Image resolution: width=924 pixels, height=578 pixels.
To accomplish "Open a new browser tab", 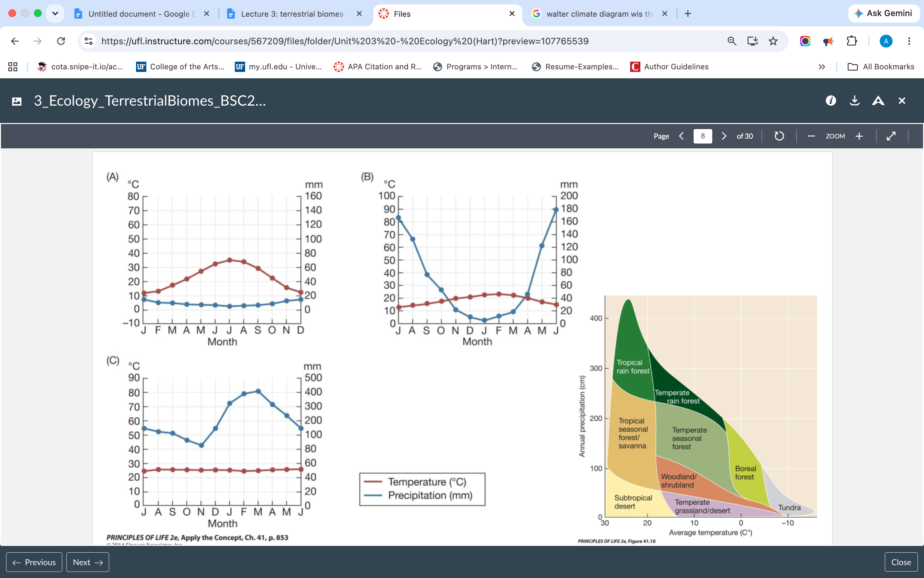I will coord(688,14).
